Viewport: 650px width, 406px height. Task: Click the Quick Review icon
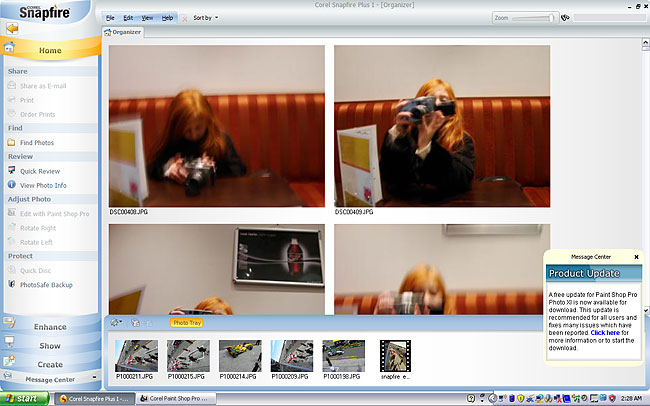click(x=12, y=171)
